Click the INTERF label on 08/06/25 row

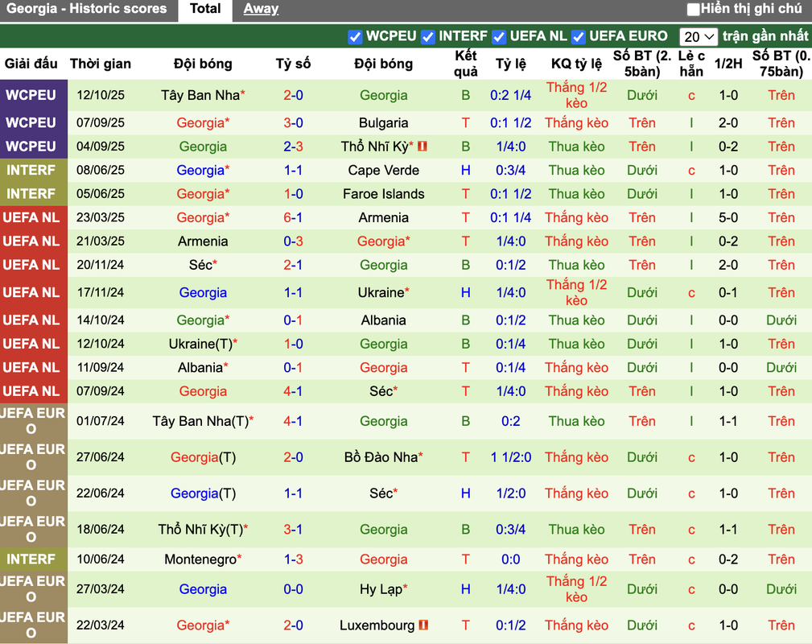[31, 171]
